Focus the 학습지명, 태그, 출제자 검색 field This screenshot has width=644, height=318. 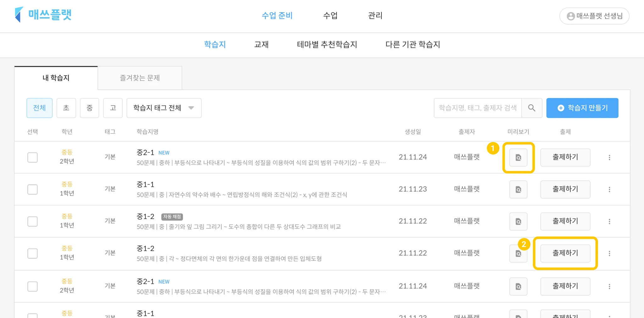(477, 108)
